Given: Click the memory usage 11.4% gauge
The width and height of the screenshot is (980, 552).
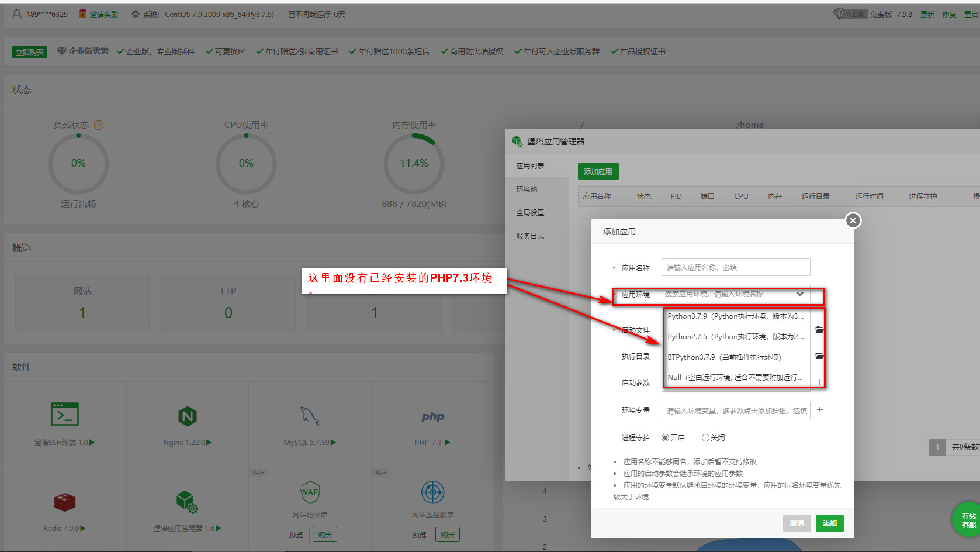Looking at the screenshot, I should pos(414,163).
